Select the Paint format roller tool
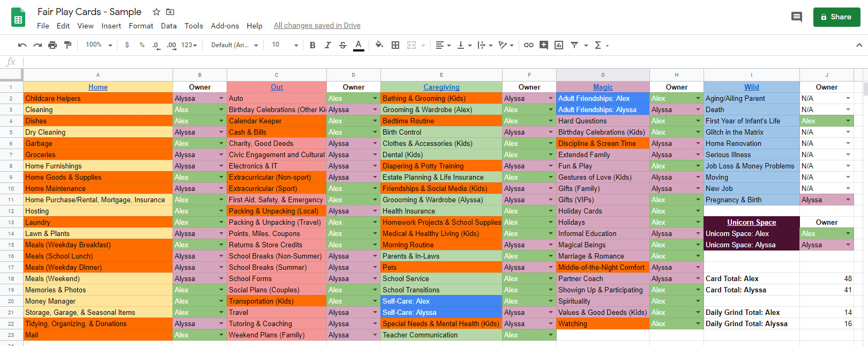The height and width of the screenshot is (346, 868). [68, 45]
